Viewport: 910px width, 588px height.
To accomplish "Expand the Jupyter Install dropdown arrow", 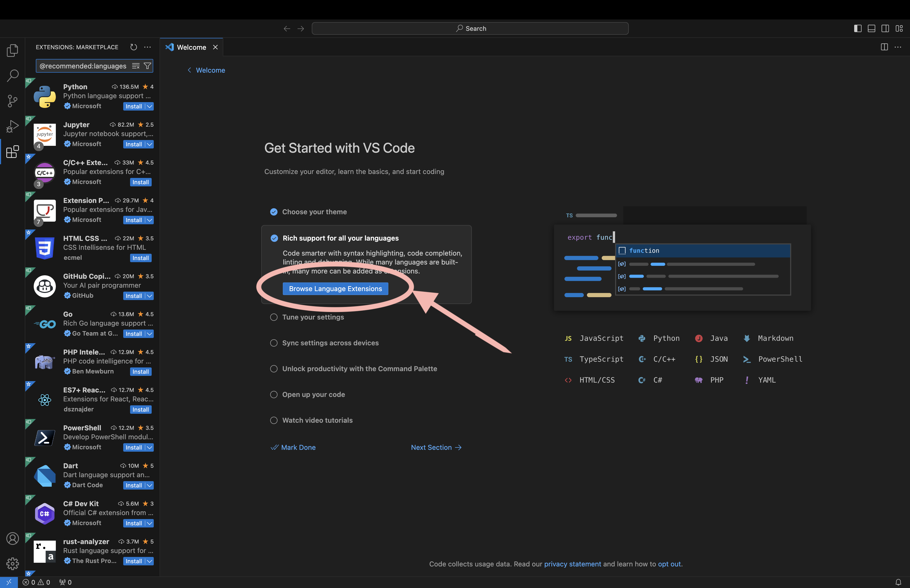I will pyautogui.click(x=150, y=144).
